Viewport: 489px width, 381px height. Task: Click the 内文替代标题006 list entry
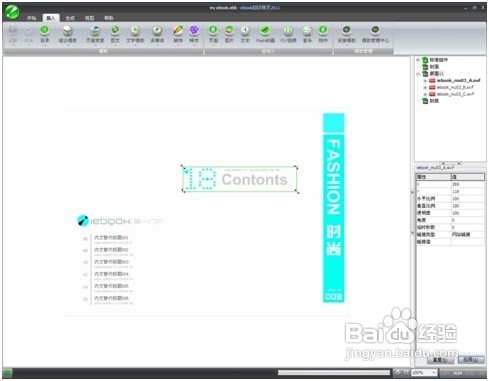[111, 298]
